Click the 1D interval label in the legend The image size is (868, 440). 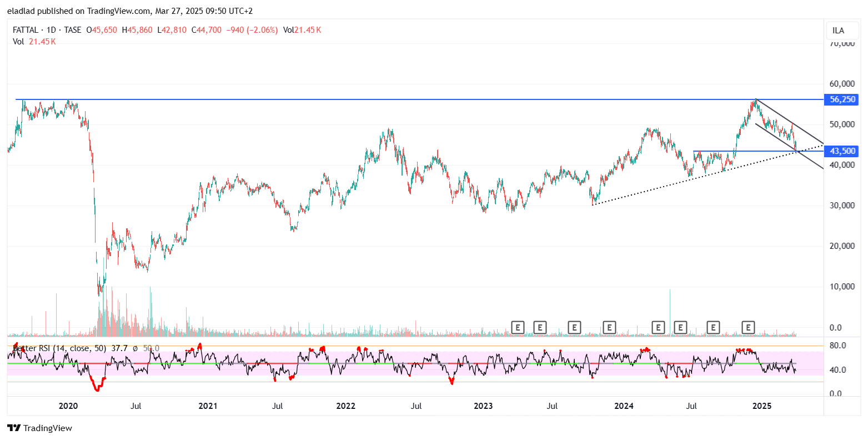(x=52, y=30)
